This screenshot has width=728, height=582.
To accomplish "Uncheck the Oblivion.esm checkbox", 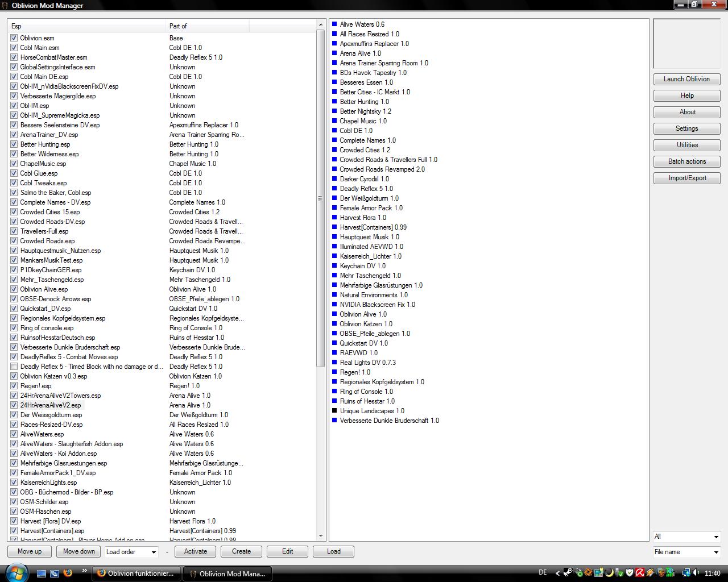I will pos(14,38).
